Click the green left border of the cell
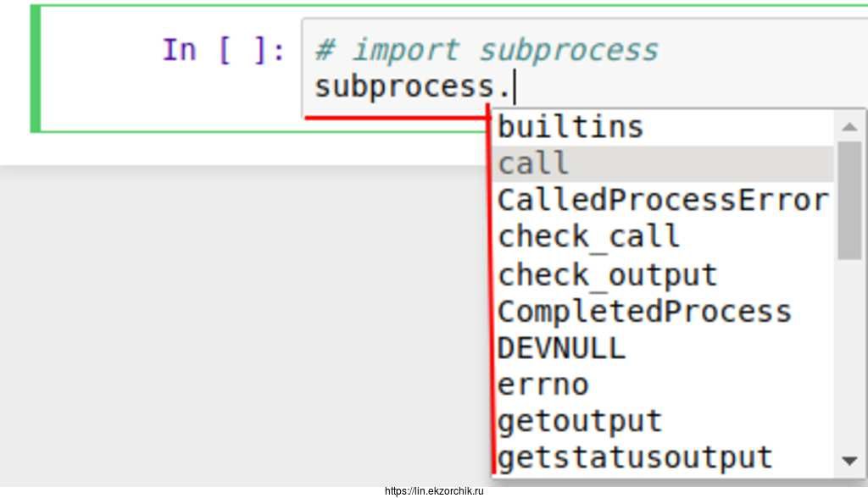Viewport: 868px width, 498px height. coord(35,69)
